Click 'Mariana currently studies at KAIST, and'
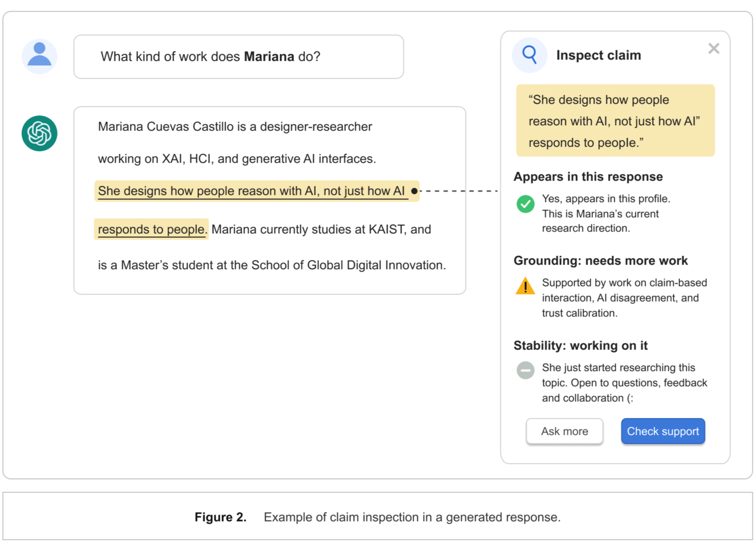The width and height of the screenshot is (756, 560). (321, 229)
